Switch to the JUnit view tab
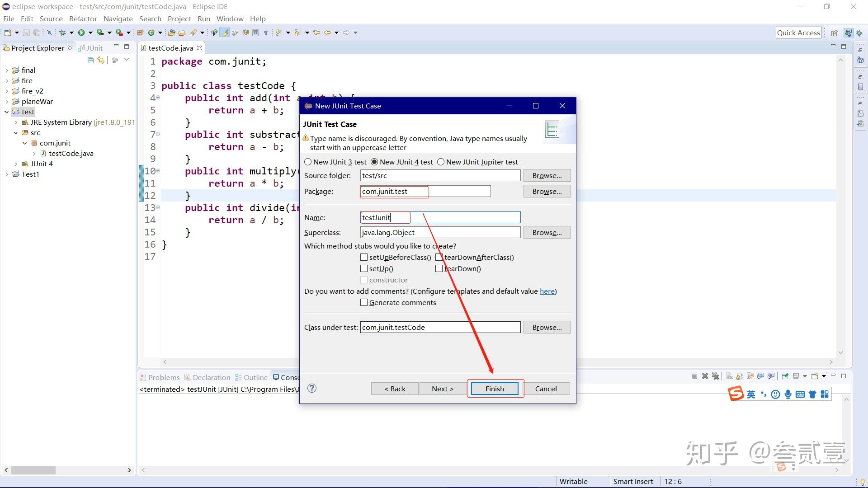This screenshot has width=868, height=488. point(91,48)
